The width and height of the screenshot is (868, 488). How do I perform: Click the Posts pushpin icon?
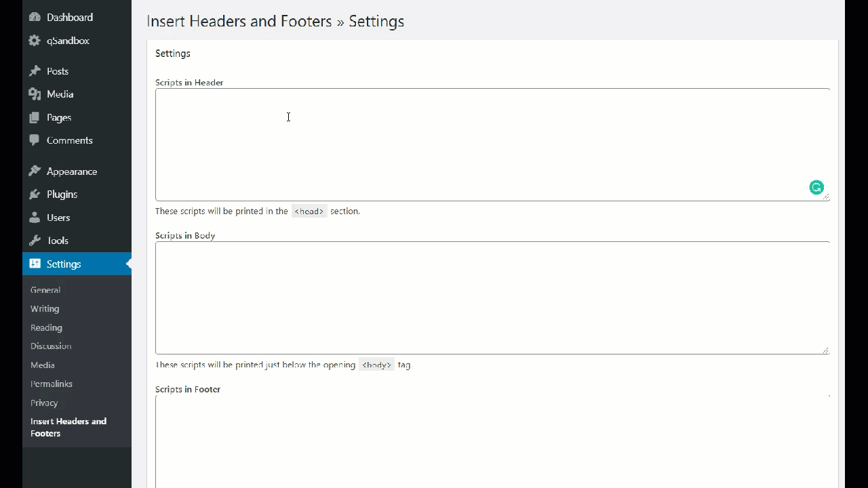pyautogui.click(x=35, y=71)
